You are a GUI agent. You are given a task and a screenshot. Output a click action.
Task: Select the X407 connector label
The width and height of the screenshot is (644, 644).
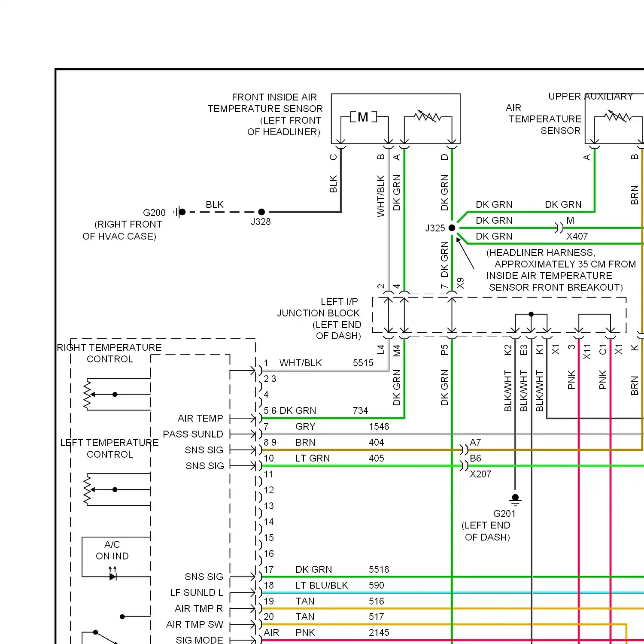[x=577, y=236]
